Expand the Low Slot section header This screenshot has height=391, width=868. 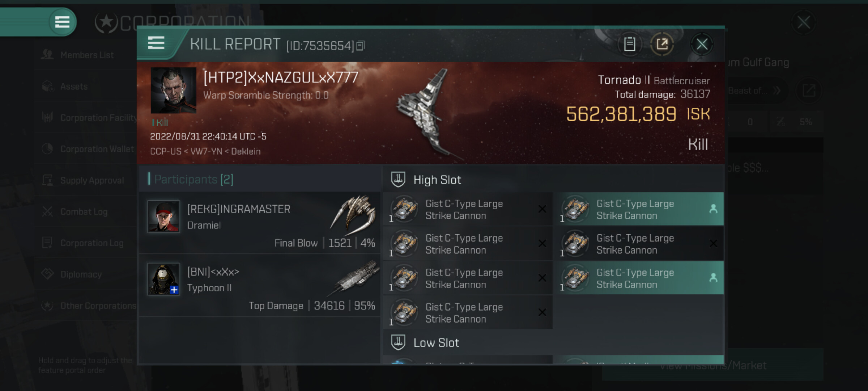coord(553,342)
